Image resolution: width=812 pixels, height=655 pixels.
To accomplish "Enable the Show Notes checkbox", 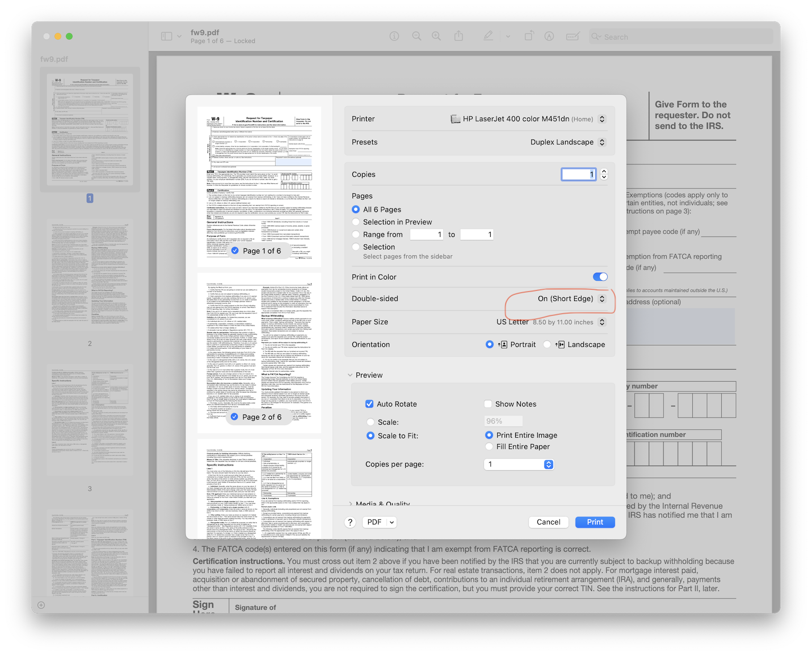I will point(488,404).
